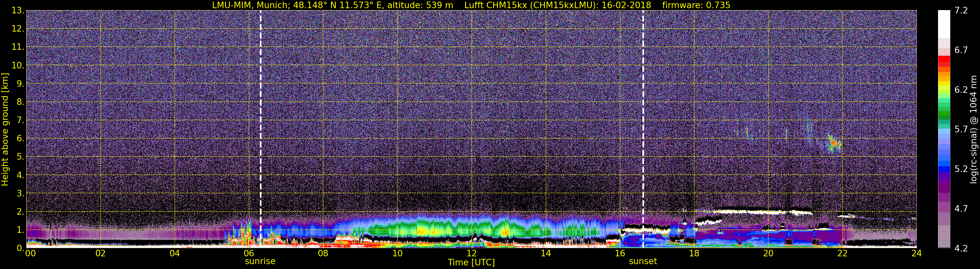Click the 'Height above ground [km]' axis label
Screen dimensions: 980x269
[5, 130]
